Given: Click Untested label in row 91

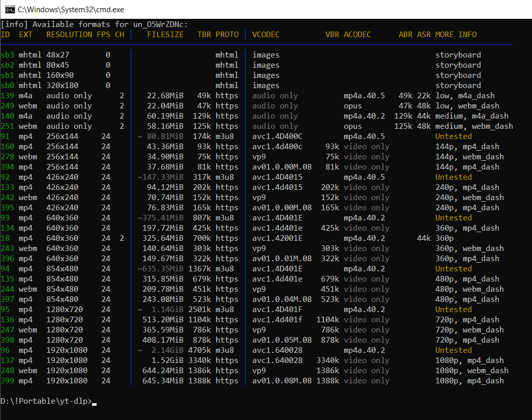Looking at the screenshot, I should point(454,136).
